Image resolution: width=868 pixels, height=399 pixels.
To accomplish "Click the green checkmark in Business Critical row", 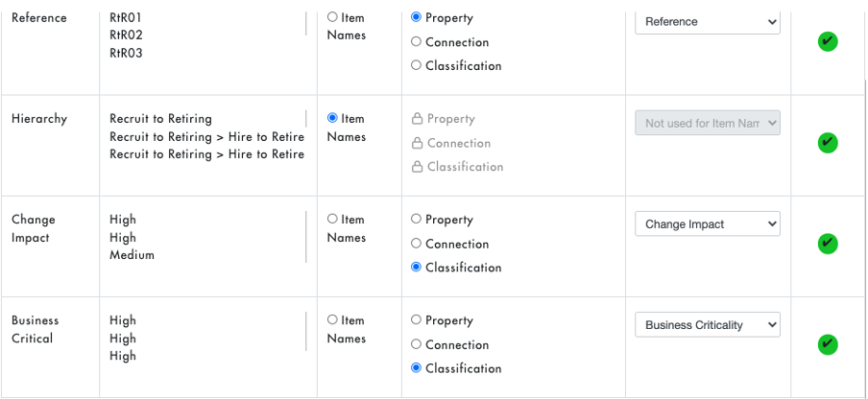I will [x=827, y=343].
